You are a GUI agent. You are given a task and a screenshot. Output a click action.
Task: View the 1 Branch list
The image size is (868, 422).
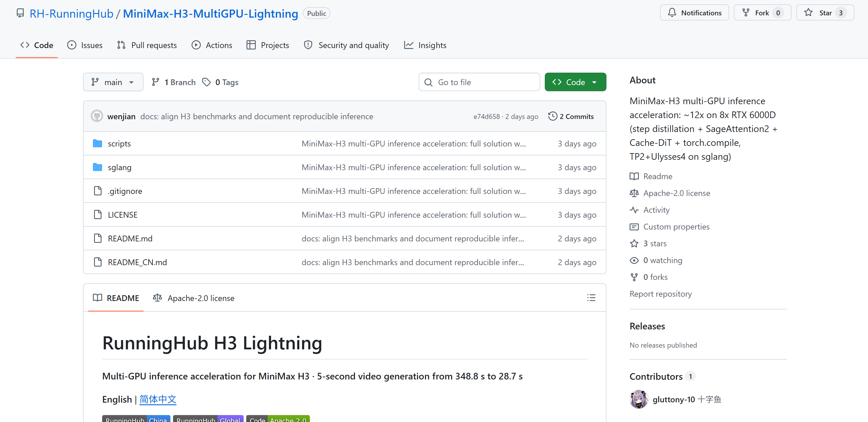174,82
